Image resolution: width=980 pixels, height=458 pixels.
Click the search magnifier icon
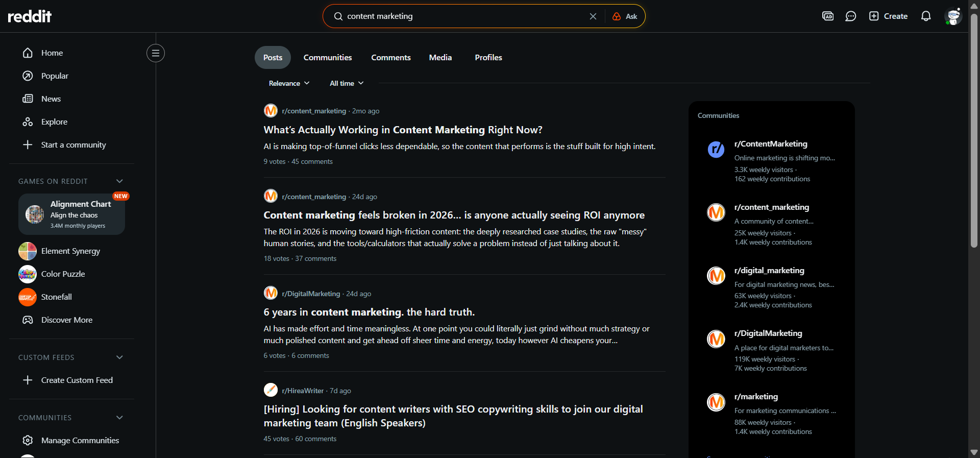[x=338, y=16]
